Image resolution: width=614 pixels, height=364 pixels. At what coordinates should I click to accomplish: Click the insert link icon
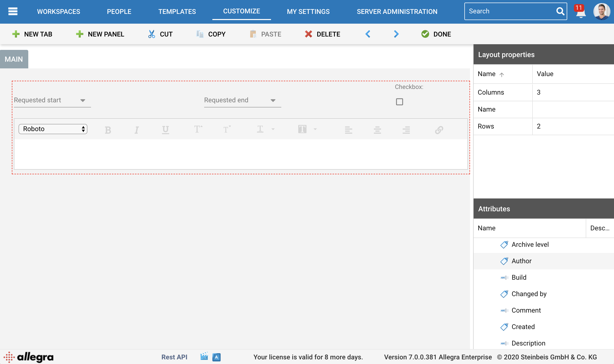[439, 130]
